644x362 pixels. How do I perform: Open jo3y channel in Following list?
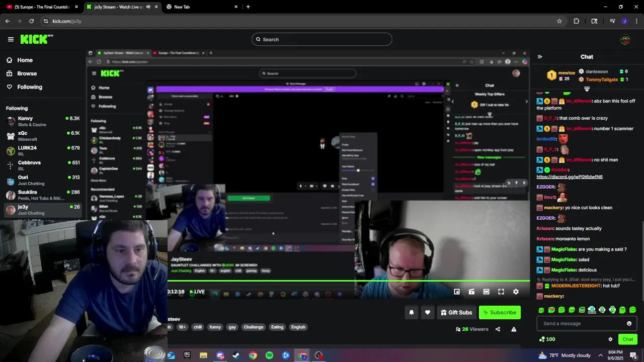43,209
